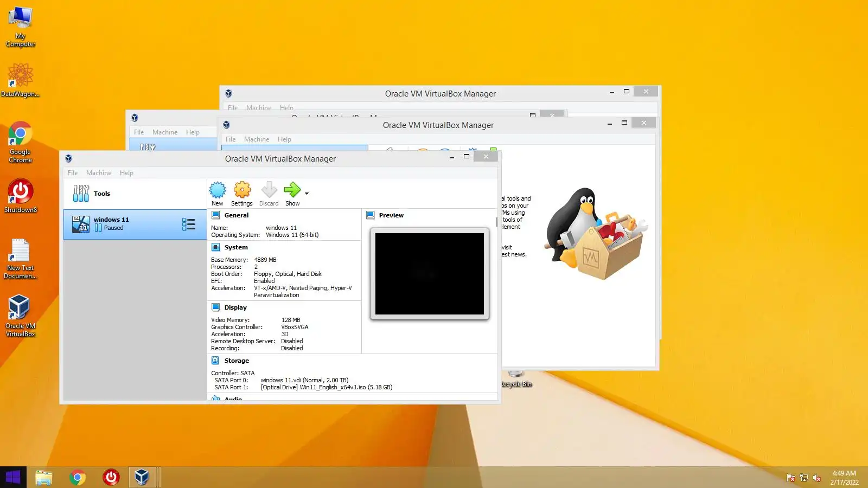Click the details pane vertical scrollbar handle

(496, 222)
